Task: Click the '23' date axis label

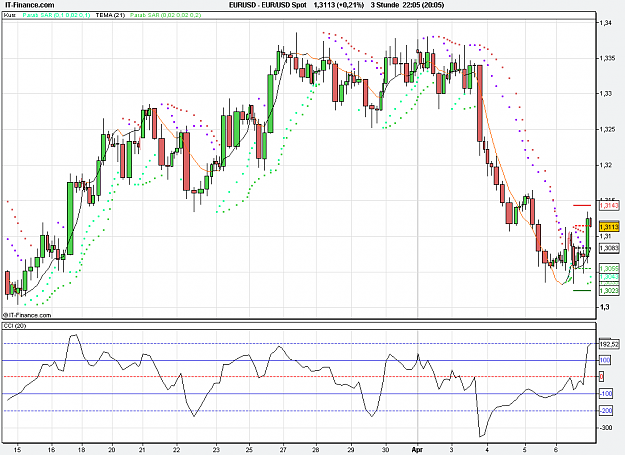Action: pos(216,449)
